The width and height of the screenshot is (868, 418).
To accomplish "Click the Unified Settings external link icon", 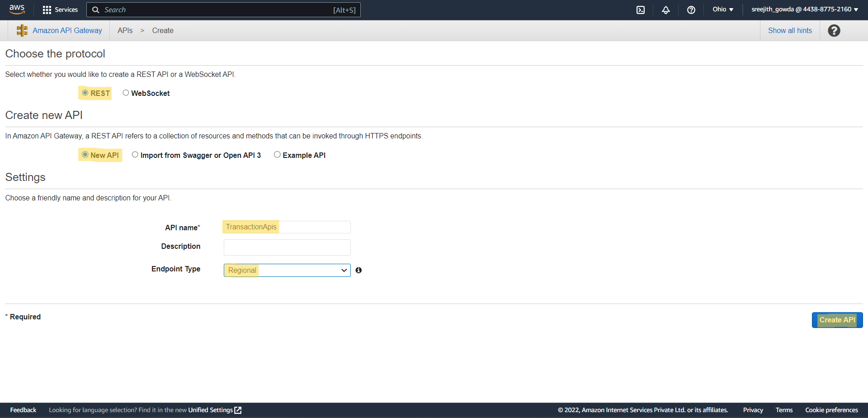I will [238, 410].
